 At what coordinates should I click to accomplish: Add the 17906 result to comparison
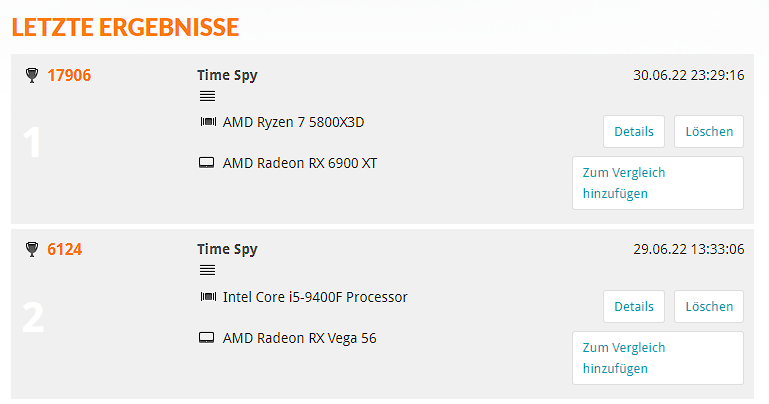click(657, 183)
